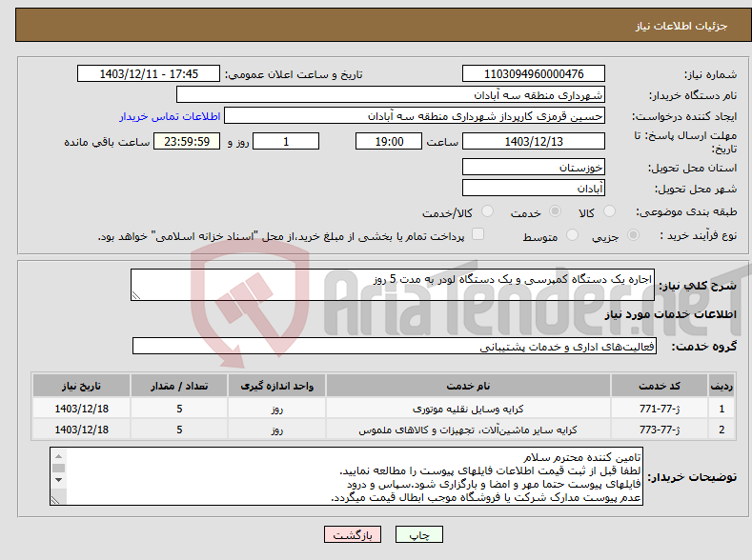Image resolution: width=752 pixels, height=560 pixels.
Task: Click scroll-down arrow in buyer notes box
Action: pyautogui.click(x=58, y=479)
